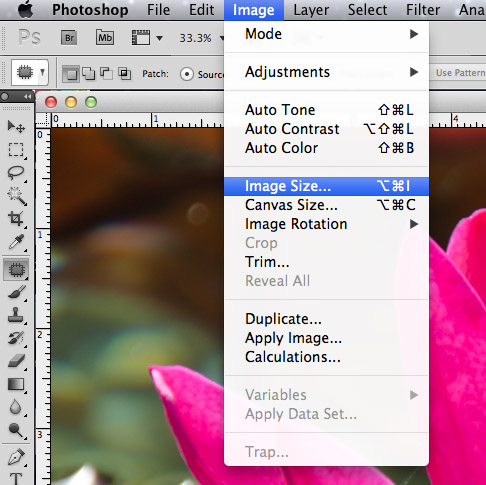
Task: Click the yellow document minimize button
Action: pos(71,102)
